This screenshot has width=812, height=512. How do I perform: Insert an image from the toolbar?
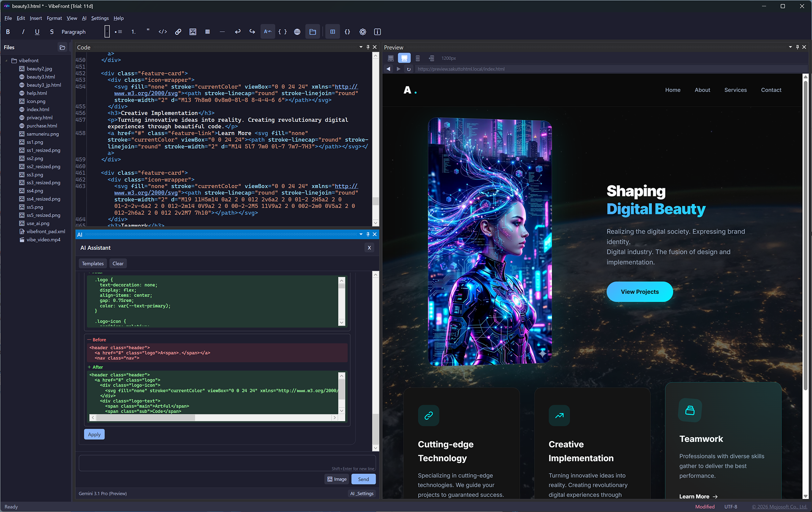click(x=193, y=31)
